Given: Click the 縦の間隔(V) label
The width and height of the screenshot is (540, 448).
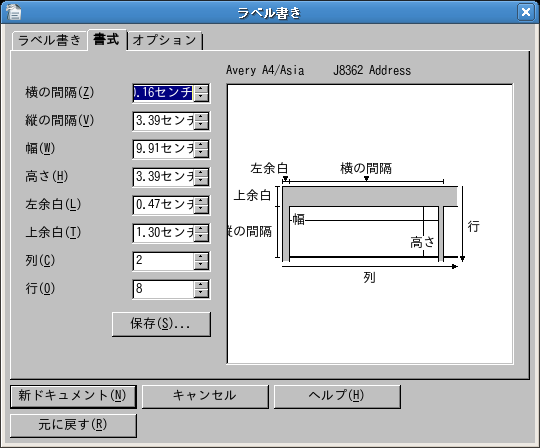Looking at the screenshot, I should 60,121.
